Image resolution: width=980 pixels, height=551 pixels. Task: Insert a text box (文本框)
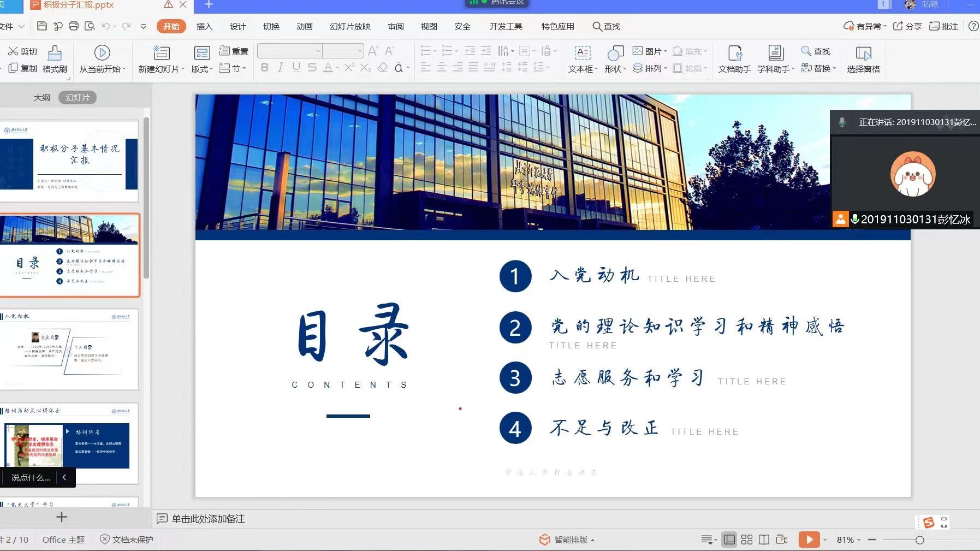[583, 54]
